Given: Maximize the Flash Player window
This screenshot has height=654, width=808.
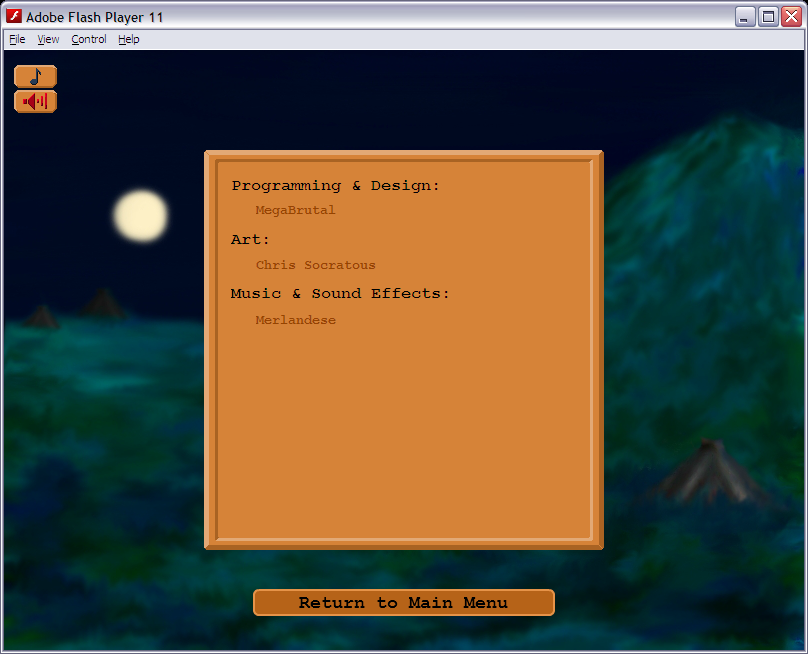Looking at the screenshot, I should click(768, 17).
